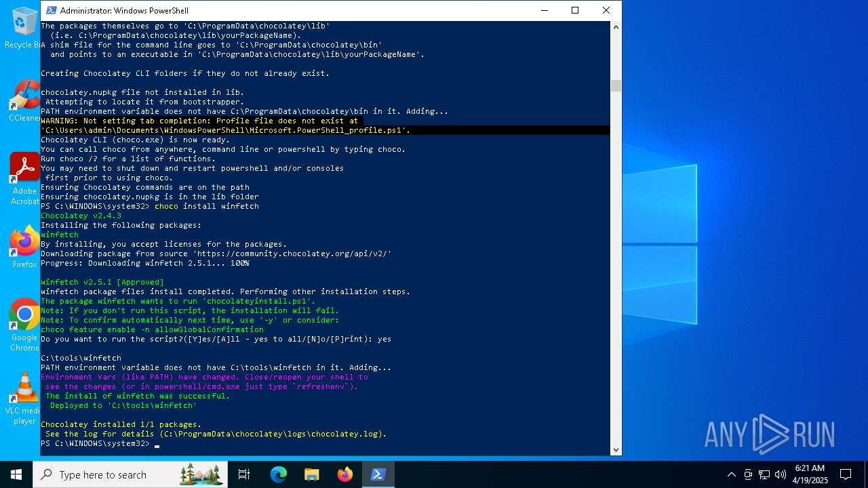Viewport: 868px width, 488px height.
Task: Open the network status tray icon
Action: [764, 474]
